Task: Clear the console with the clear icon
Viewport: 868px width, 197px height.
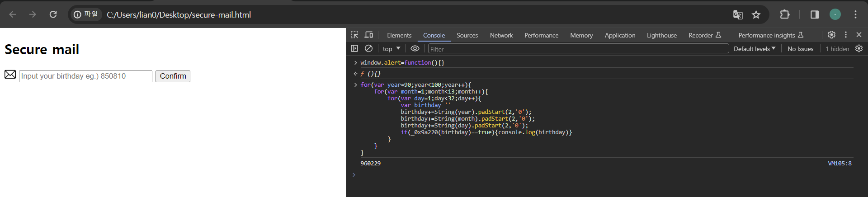Action: 369,48
